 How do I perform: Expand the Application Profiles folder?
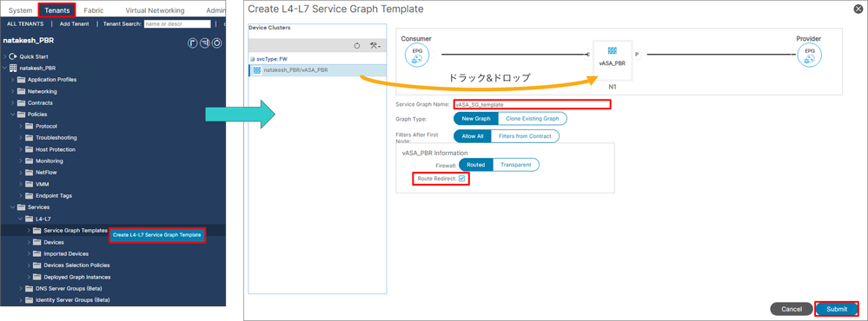click(13, 80)
